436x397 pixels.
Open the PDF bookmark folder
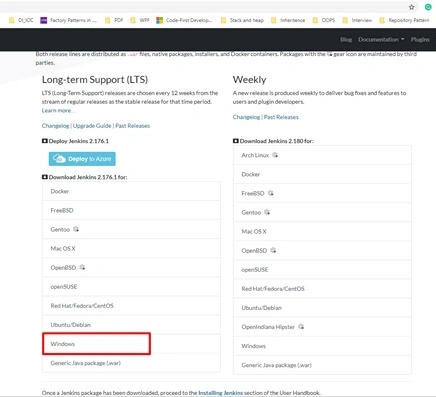pyautogui.click(x=114, y=20)
